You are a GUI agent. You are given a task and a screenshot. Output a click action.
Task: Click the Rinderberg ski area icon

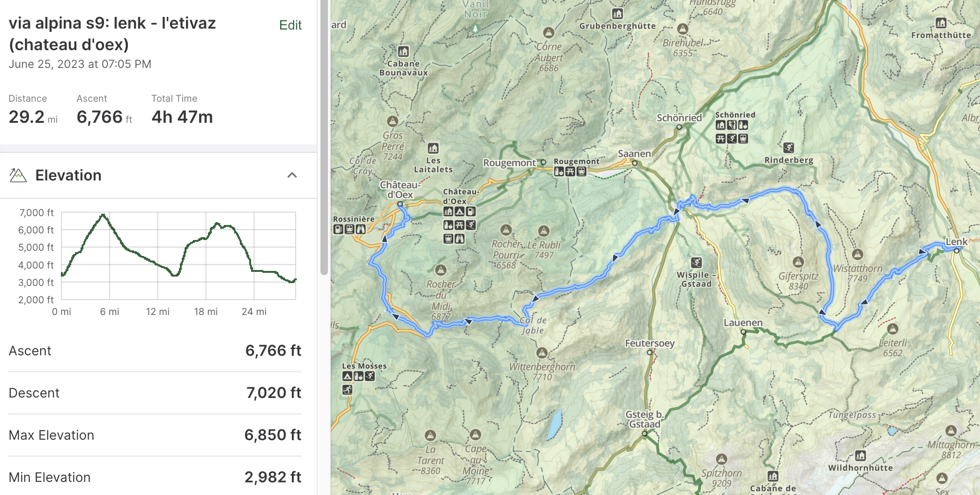tap(788, 148)
